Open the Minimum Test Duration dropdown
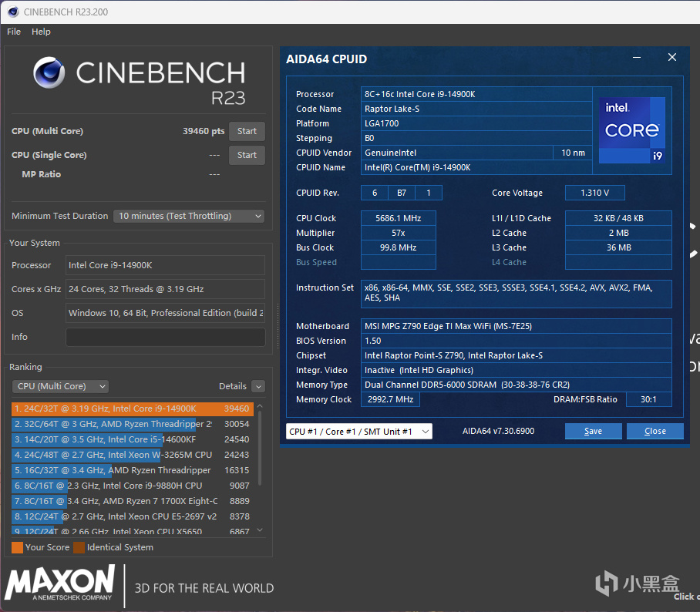Image resolution: width=700 pixels, height=612 pixels. pyautogui.click(x=189, y=217)
